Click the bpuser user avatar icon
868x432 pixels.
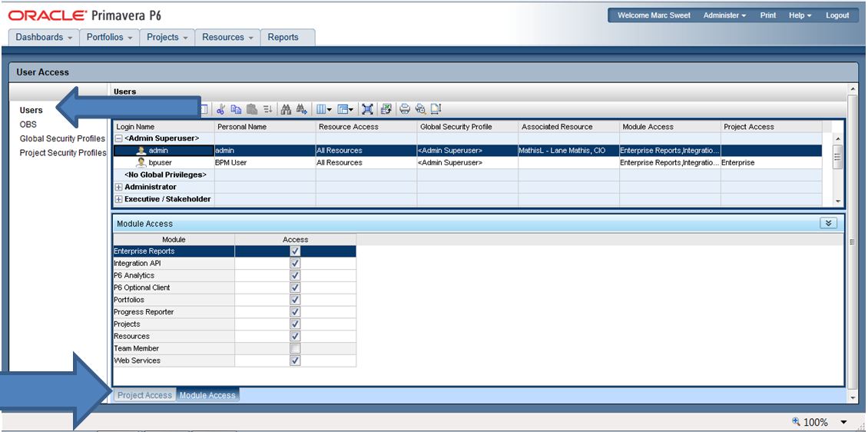pos(141,162)
